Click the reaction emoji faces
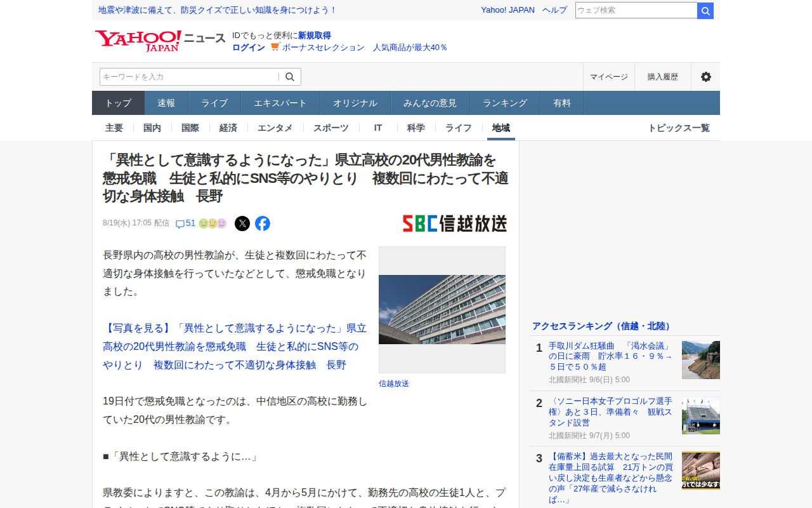The image size is (812, 508). pyautogui.click(x=213, y=224)
